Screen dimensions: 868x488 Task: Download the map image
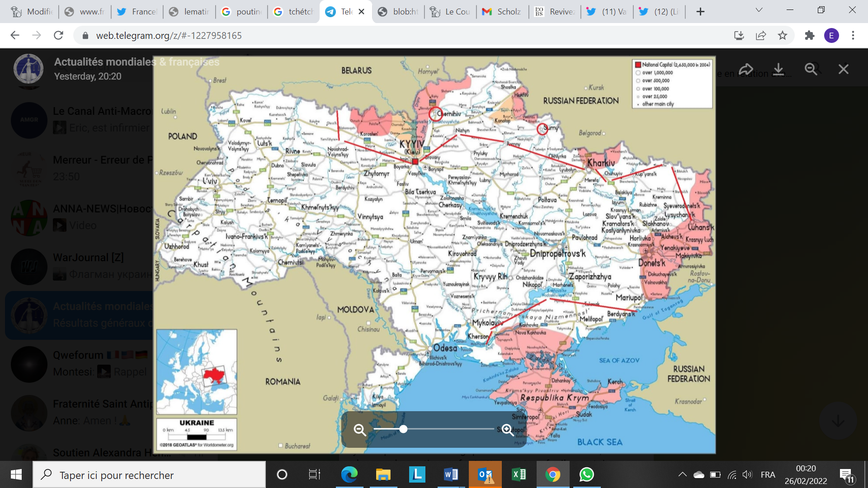778,69
